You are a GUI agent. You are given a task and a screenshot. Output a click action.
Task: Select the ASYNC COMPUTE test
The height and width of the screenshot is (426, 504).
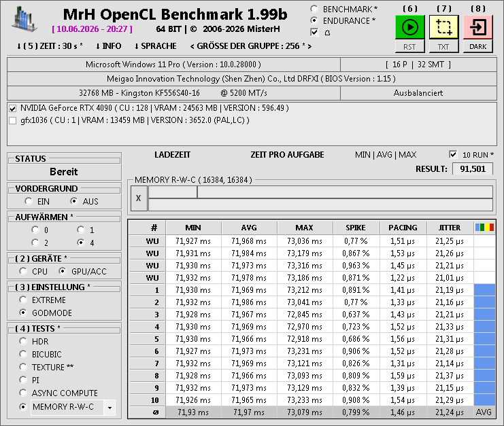tap(23, 393)
